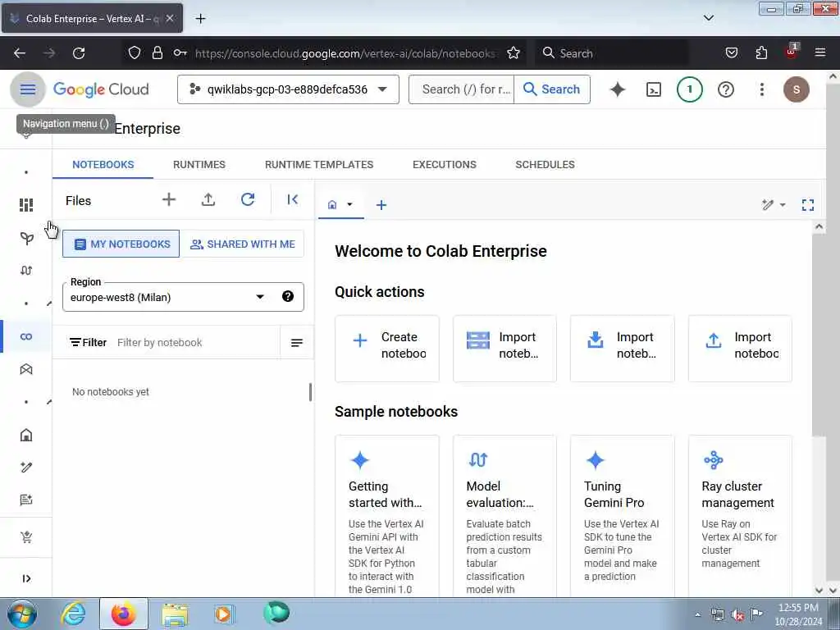The height and width of the screenshot is (630, 840).
Task: Click the Gemini sparkle icon in header
Action: 618,89
